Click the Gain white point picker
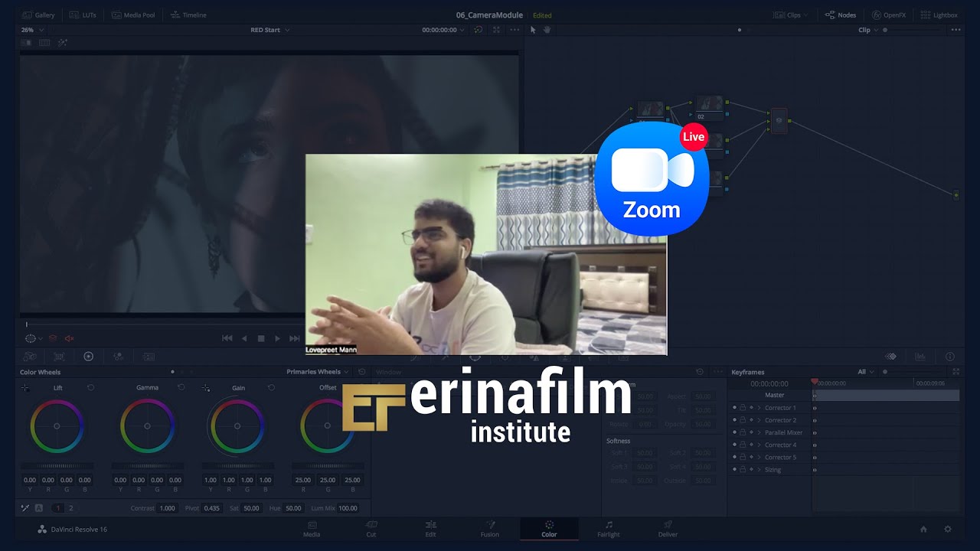Screen dimensions: 980x551 pos(205,388)
